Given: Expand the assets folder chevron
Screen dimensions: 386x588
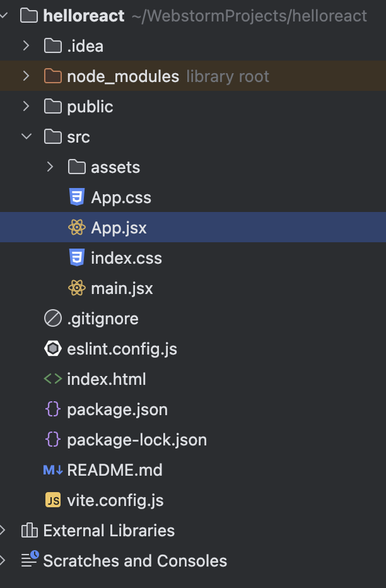Looking at the screenshot, I should pos(50,167).
